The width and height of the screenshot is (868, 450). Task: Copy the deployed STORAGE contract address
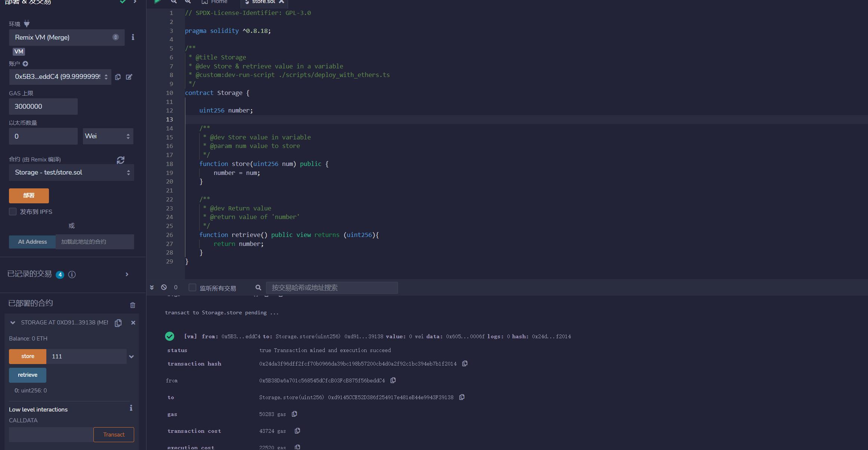pyautogui.click(x=118, y=323)
